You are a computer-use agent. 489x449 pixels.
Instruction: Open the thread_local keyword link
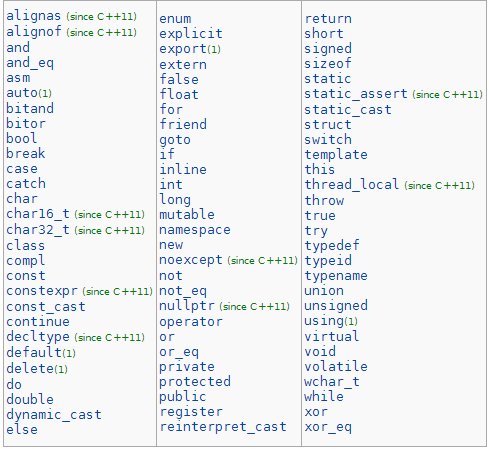[352, 184]
